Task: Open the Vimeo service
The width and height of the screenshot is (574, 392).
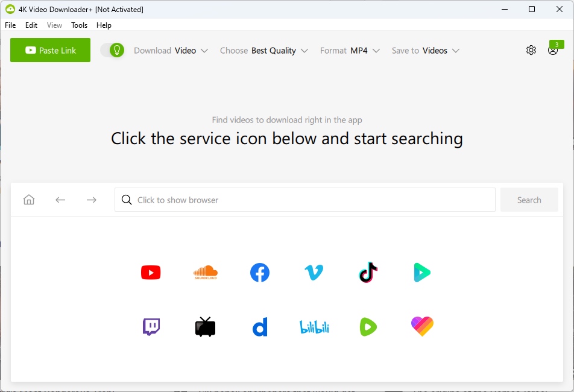Action: pos(314,272)
